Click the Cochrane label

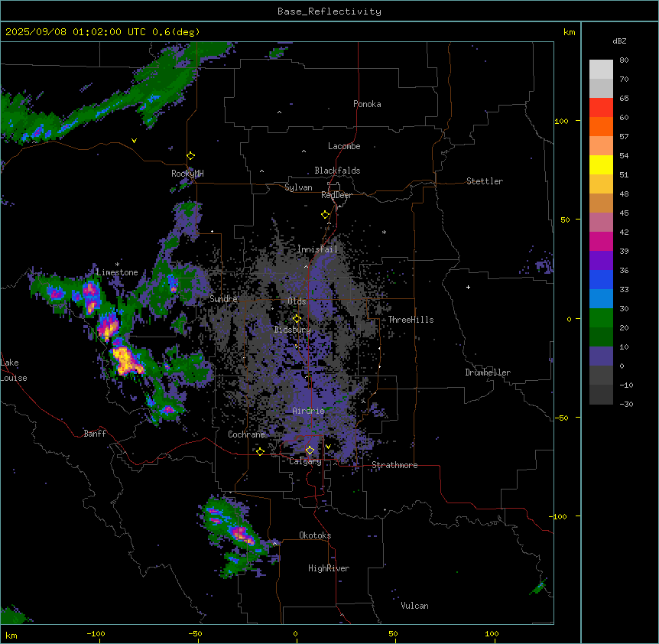(246, 434)
